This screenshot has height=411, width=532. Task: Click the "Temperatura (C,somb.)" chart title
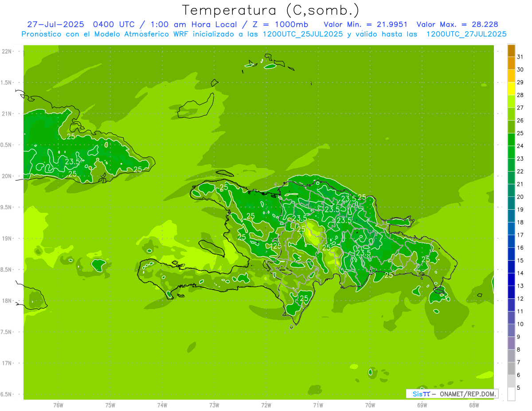point(271,11)
